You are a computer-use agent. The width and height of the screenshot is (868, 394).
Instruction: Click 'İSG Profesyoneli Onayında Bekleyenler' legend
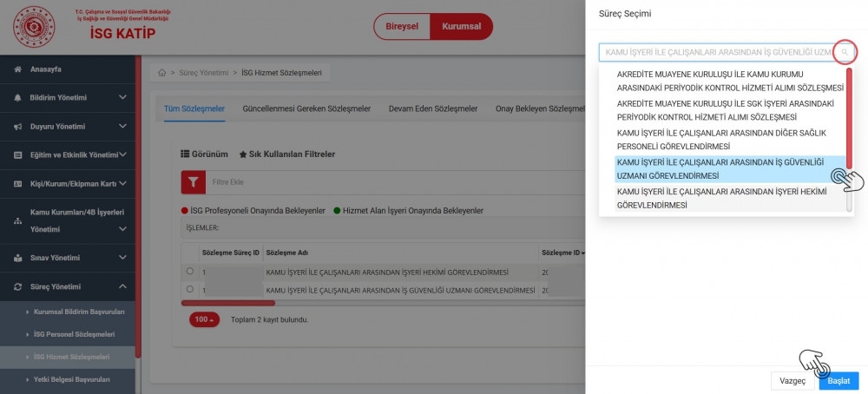pyautogui.click(x=258, y=211)
